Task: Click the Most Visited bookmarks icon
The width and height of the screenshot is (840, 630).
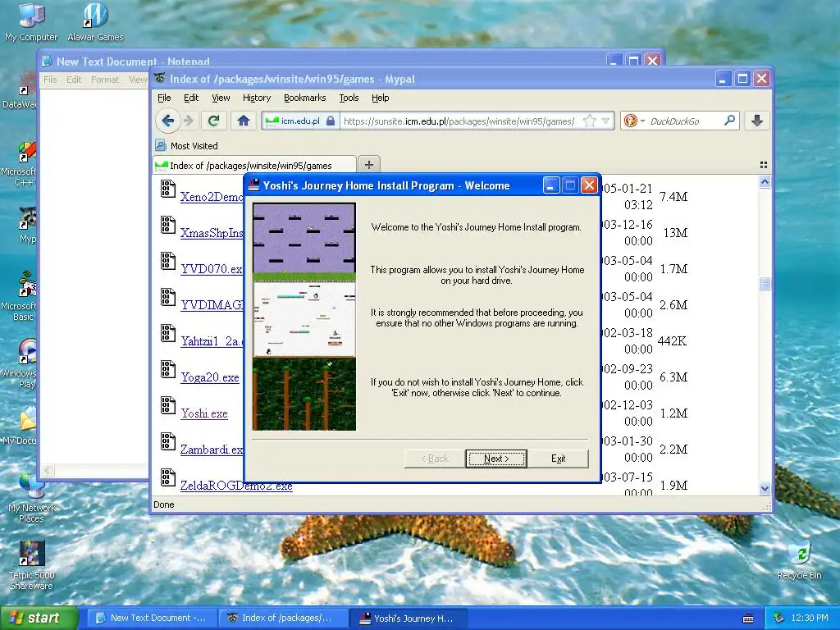Action: (160, 145)
